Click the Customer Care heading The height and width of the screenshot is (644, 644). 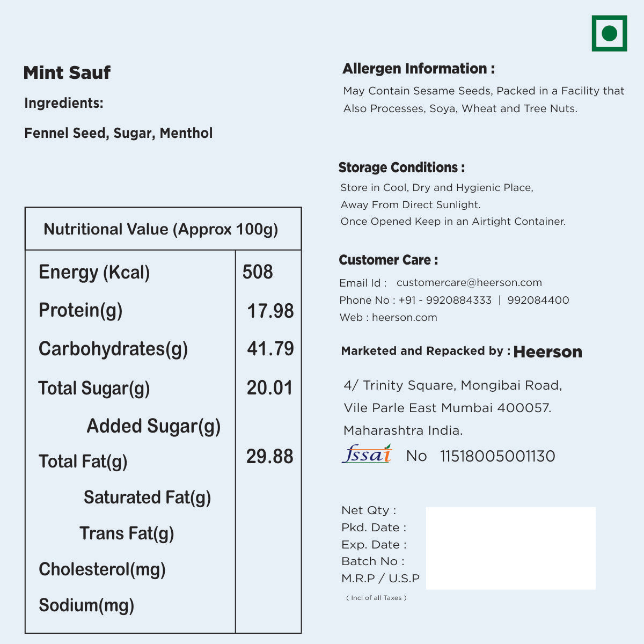click(388, 260)
